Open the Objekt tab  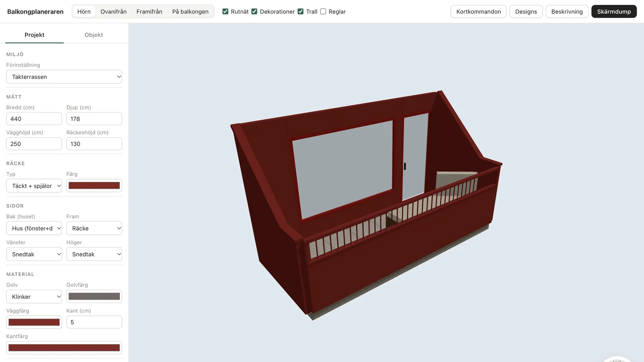pos(94,35)
